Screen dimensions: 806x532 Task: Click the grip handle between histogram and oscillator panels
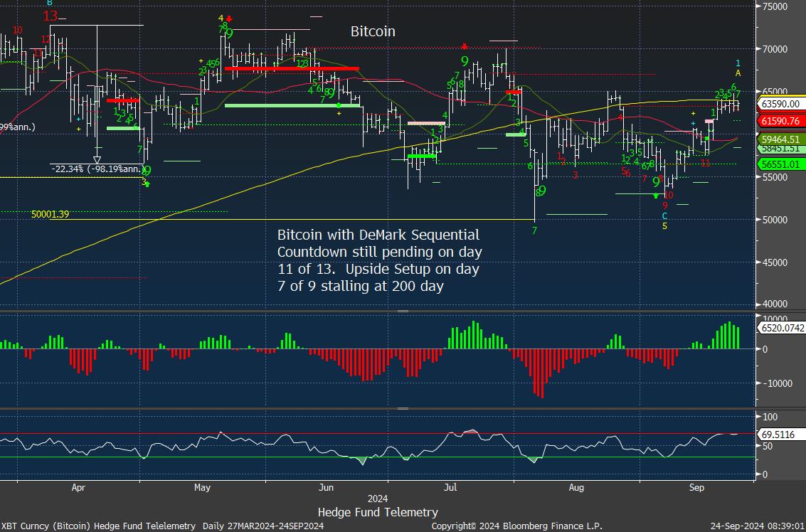[x=403, y=409]
